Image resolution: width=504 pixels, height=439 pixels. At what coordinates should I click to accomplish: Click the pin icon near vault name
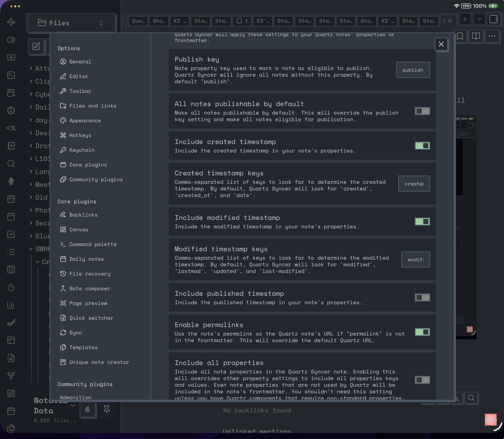tap(107, 409)
